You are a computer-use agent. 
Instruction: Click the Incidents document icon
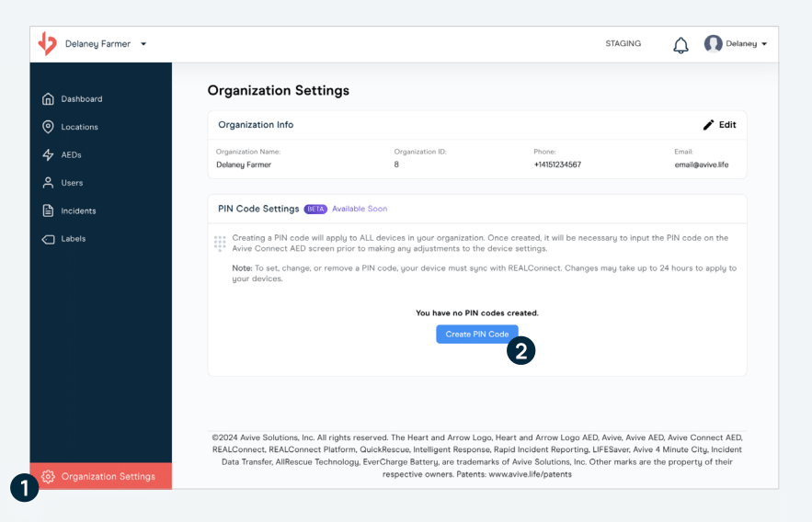[x=48, y=211]
